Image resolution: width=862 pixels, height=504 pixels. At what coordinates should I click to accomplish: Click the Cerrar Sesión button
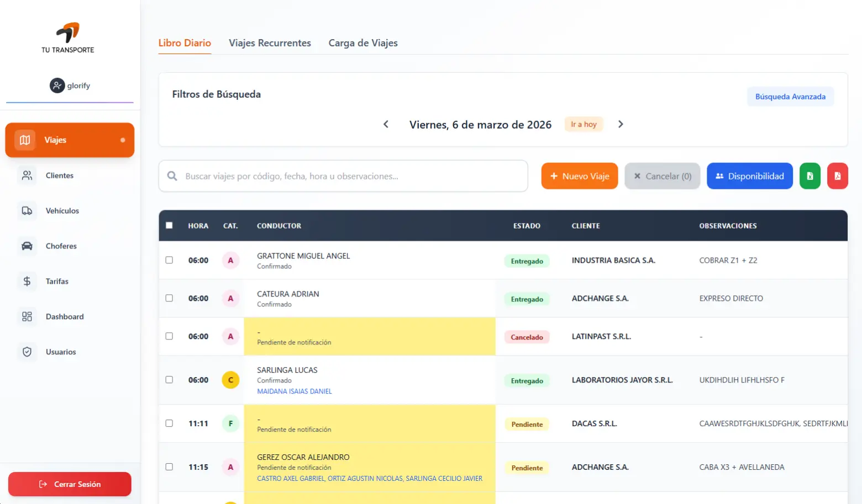coord(70,484)
